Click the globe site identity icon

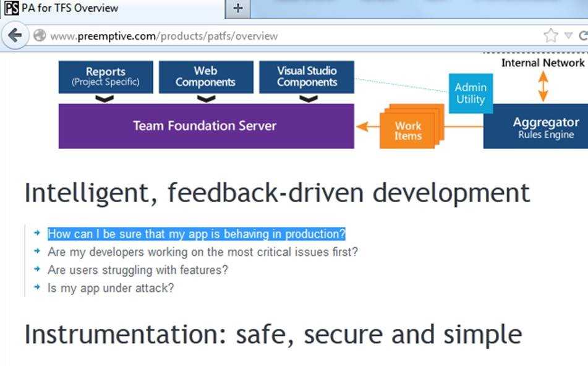point(40,36)
